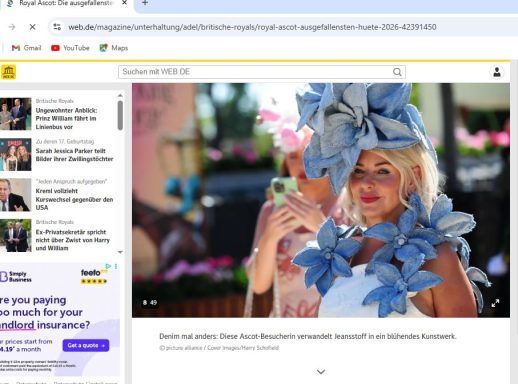Open AdChoices icon on Simply Business ad
This screenshot has width=518, height=384.
tap(108, 266)
